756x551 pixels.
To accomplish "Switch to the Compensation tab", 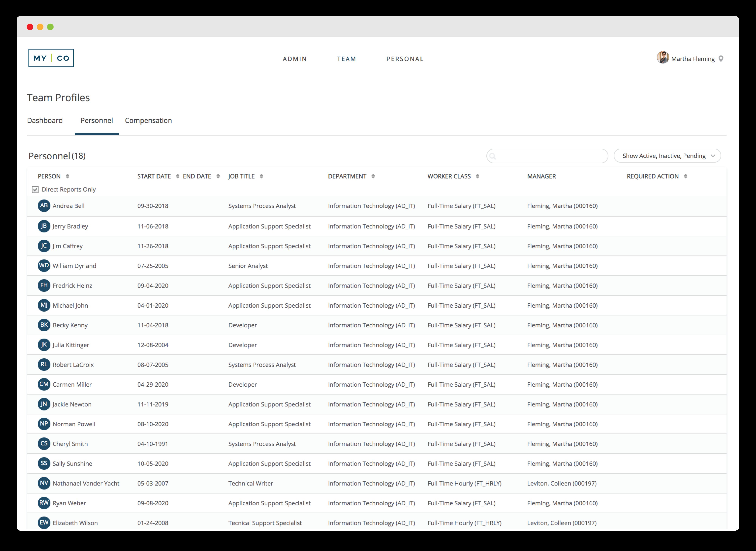I will click(148, 120).
